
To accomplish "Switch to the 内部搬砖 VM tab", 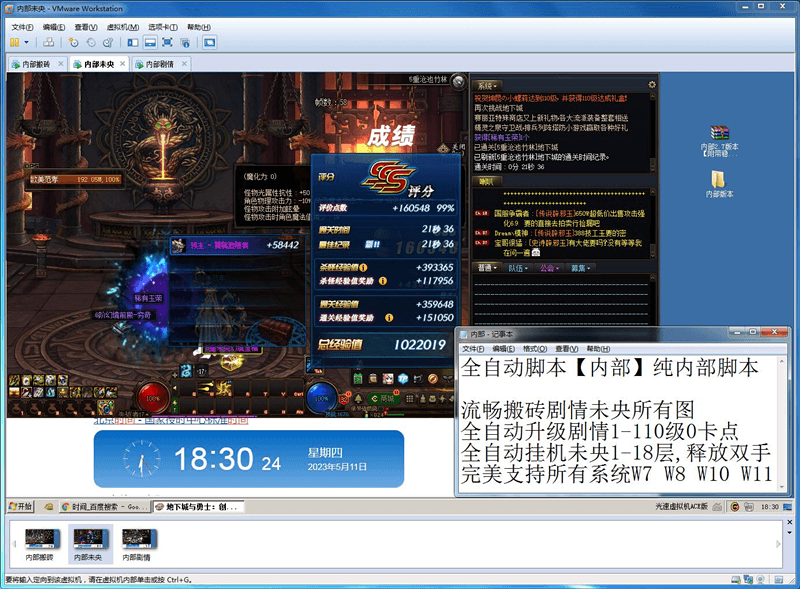I will (x=37, y=64).
